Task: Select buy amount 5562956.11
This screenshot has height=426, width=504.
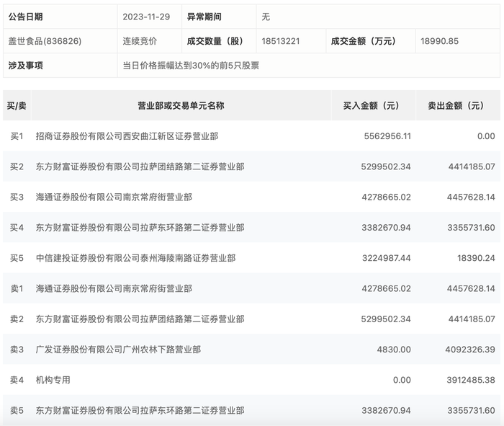Action: [387, 136]
